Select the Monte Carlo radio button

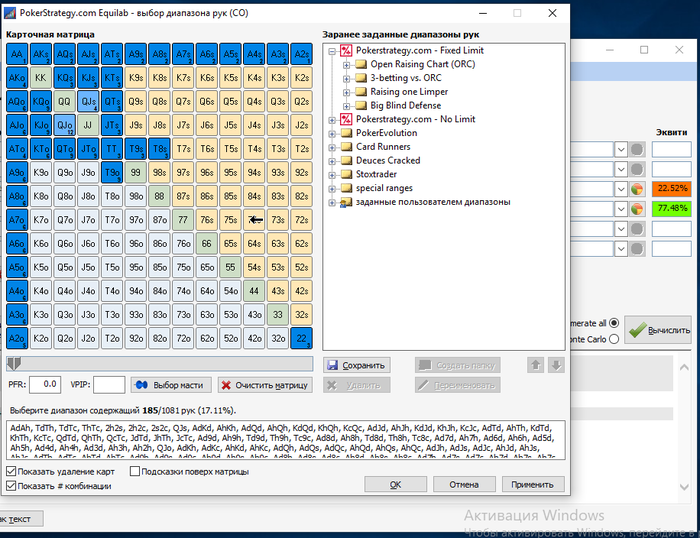coord(614,339)
